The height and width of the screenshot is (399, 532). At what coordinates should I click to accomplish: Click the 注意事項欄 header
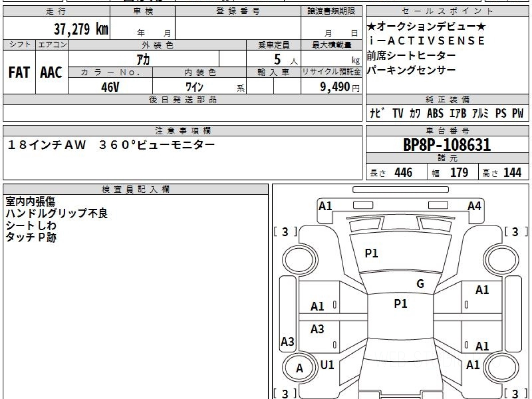coord(182,130)
